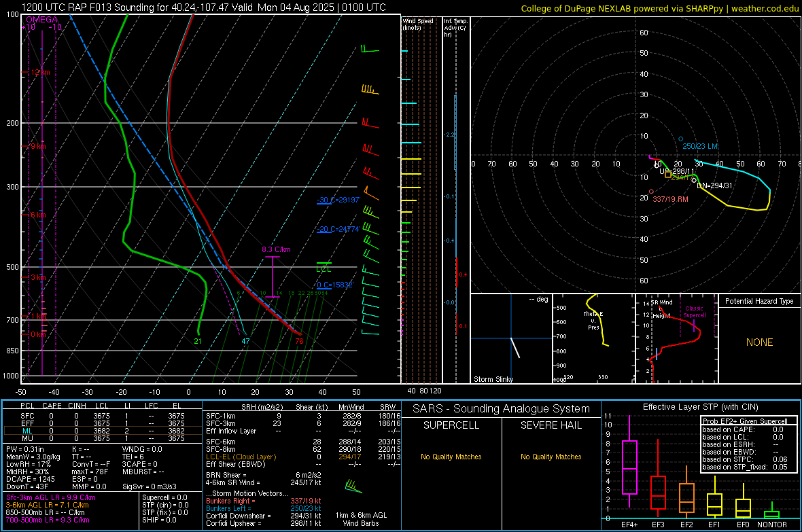Viewport: 802px width, 532px height.
Task: Click the 'Storm Slinky' caption
Action: [x=493, y=379]
